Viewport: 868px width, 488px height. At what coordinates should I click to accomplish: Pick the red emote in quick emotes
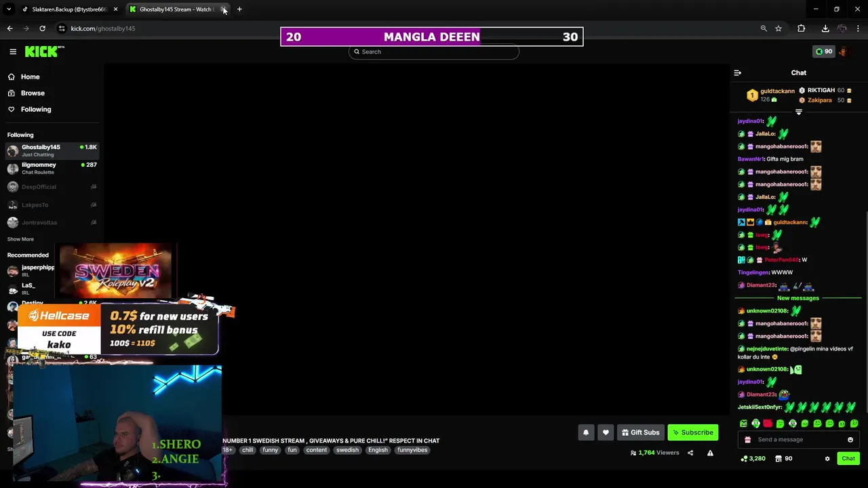(x=768, y=424)
